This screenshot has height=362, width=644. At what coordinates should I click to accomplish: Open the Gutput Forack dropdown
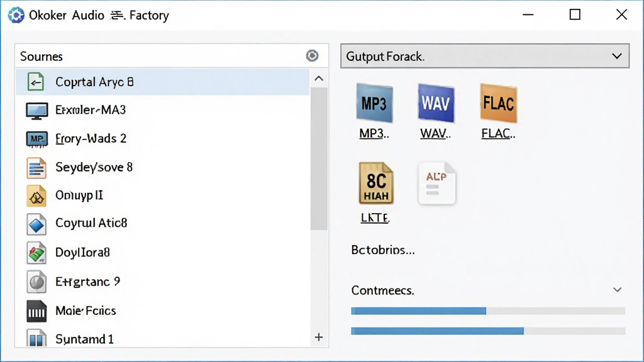click(485, 56)
